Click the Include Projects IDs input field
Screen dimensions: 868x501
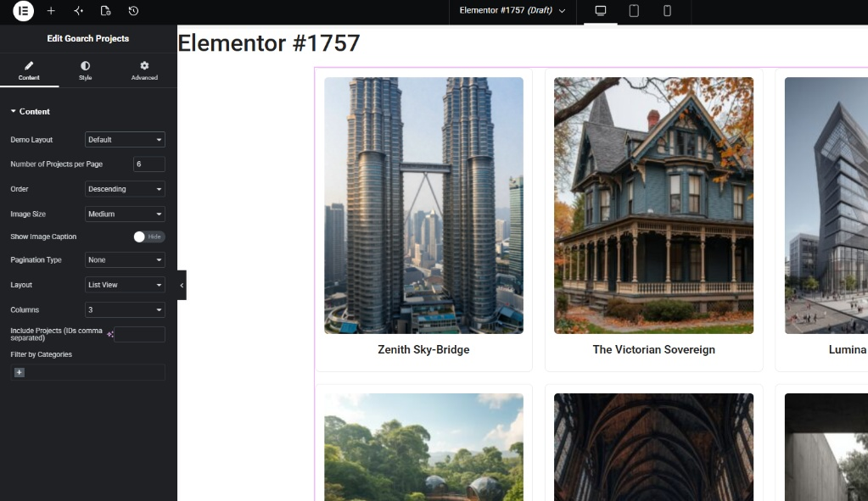139,334
